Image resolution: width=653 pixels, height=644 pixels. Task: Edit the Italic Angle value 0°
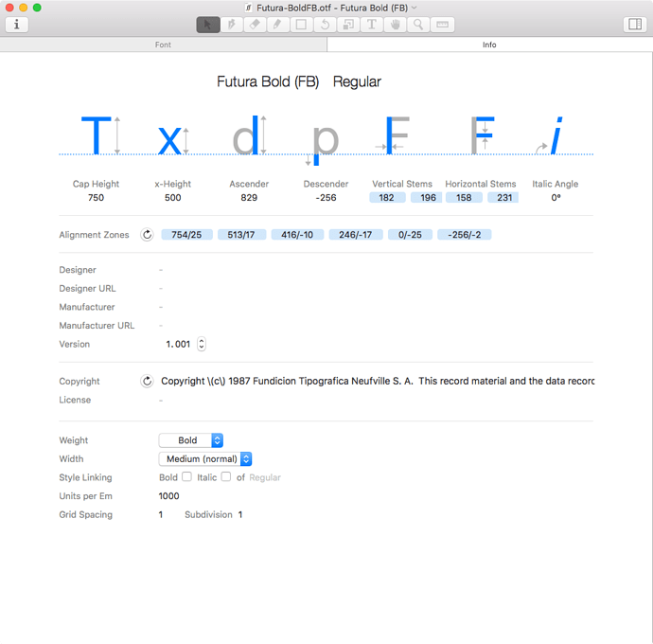[556, 198]
